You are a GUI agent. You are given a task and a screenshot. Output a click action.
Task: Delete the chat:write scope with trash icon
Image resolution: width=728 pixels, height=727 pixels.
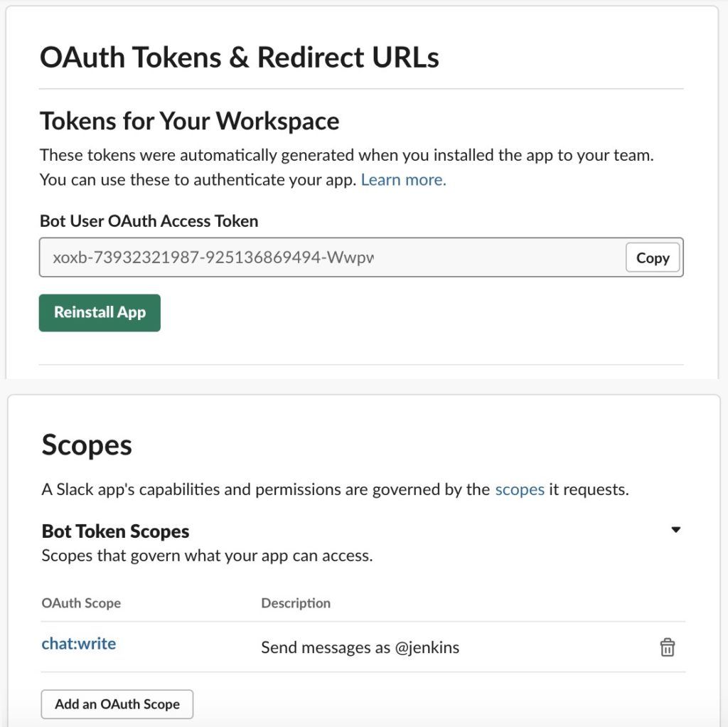pyautogui.click(x=667, y=647)
